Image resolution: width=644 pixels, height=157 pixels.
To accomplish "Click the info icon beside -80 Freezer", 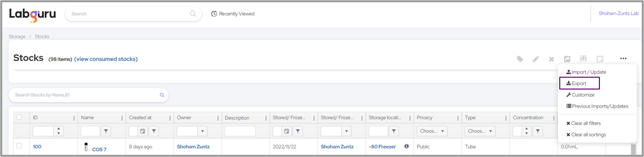I will (406, 146).
